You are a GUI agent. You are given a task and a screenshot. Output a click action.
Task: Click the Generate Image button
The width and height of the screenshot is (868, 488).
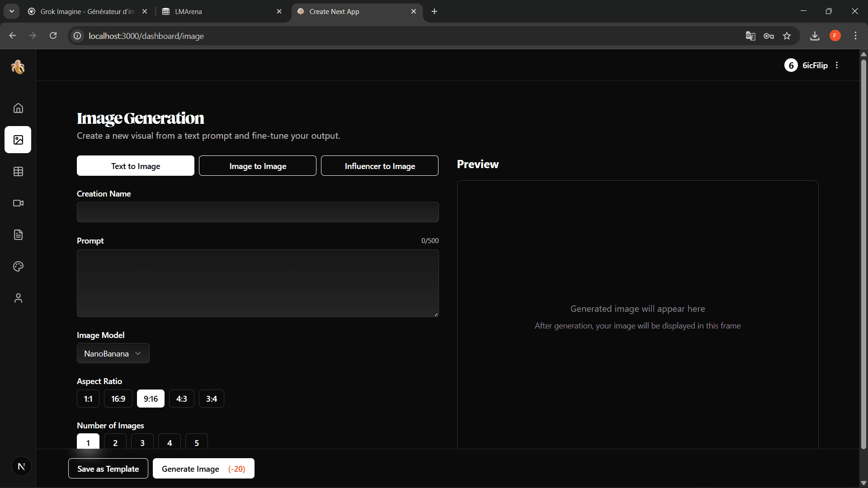(x=203, y=469)
